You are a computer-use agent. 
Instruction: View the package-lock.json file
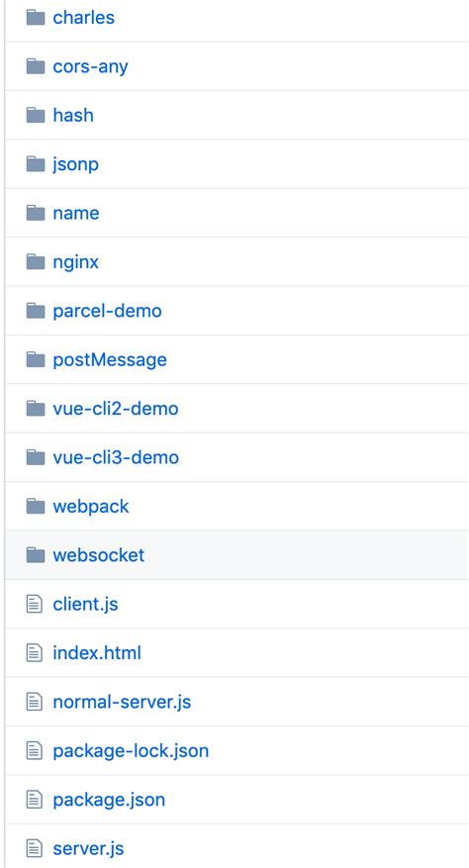coord(131,751)
